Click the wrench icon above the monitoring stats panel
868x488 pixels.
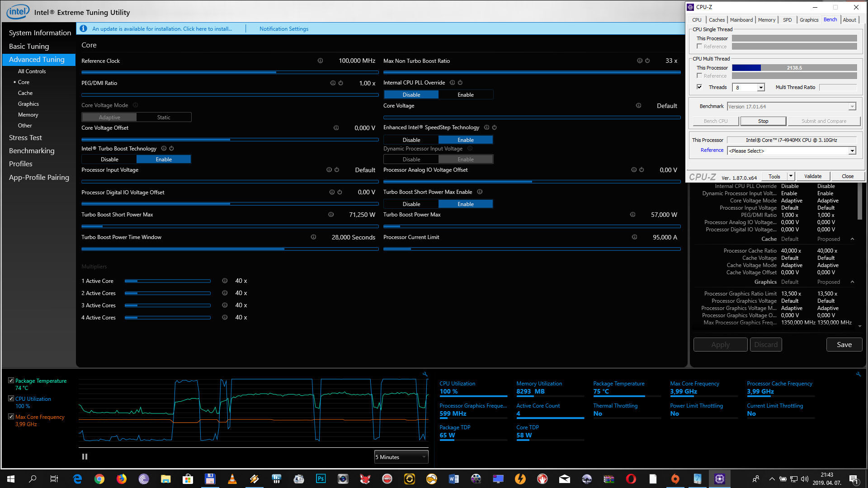pyautogui.click(x=859, y=374)
